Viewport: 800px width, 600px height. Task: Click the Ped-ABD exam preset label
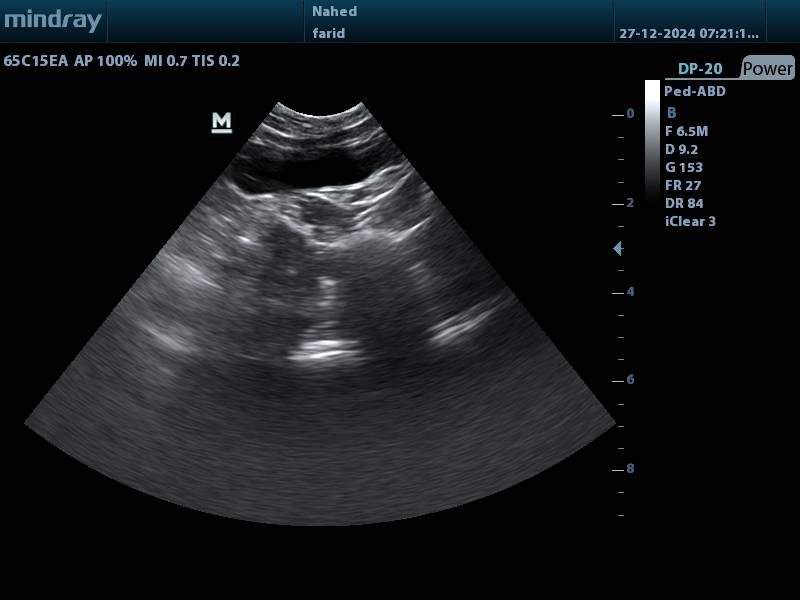(695, 91)
